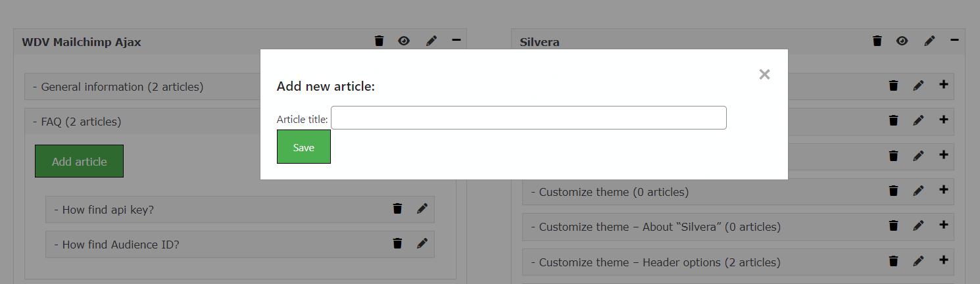Edit the "How find Audience ID?" article
The height and width of the screenshot is (284, 980).
click(x=422, y=244)
